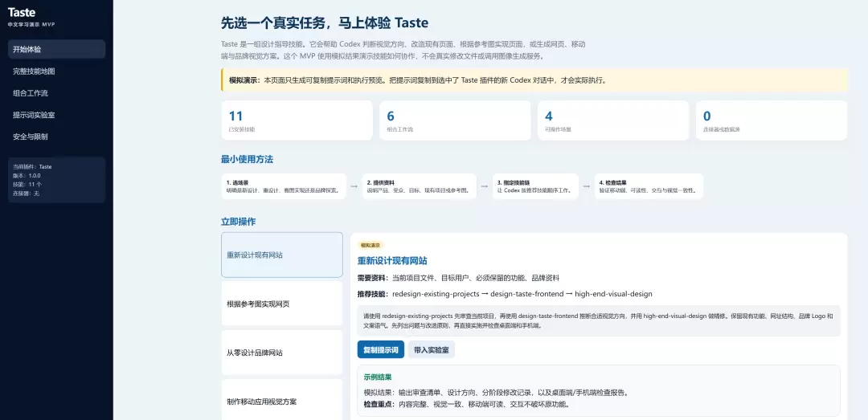This screenshot has width=868, height=420.
Task: Choose the 制作移动应用视觉方案 scenario tab
Action: [x=282, y=402]
